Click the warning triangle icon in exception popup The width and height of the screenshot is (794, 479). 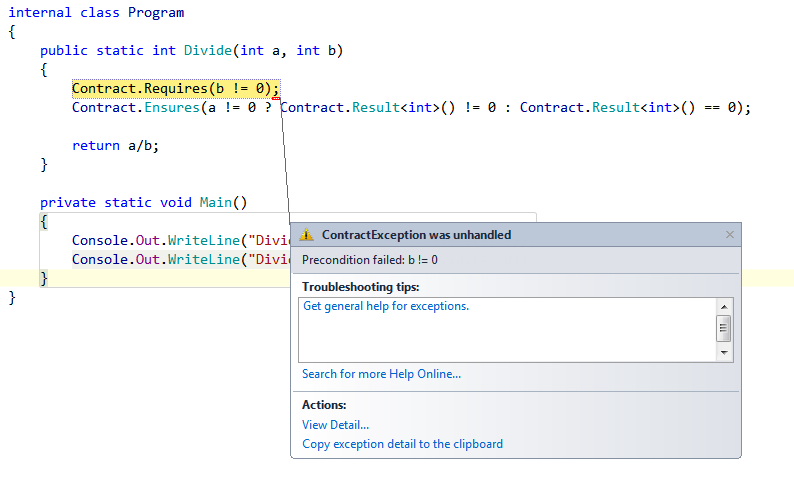306,235
